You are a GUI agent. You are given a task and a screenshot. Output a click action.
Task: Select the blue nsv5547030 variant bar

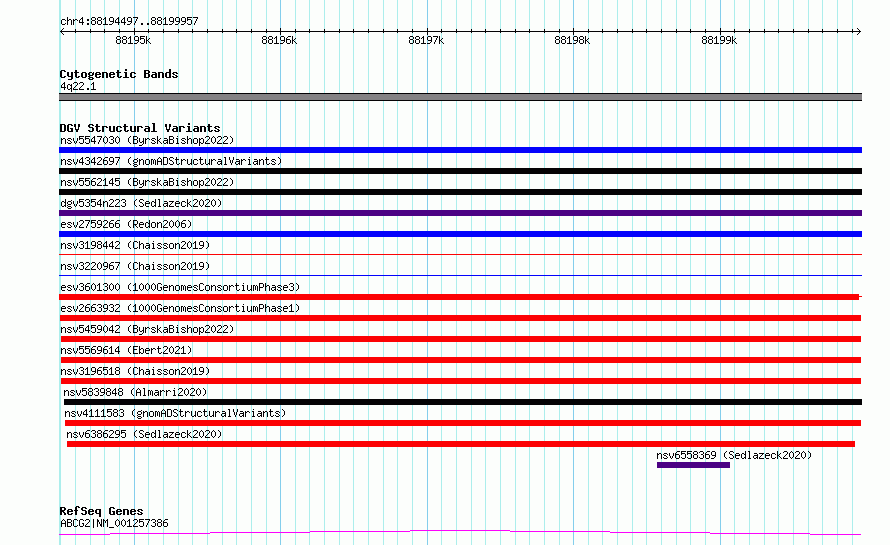point(460,150)
